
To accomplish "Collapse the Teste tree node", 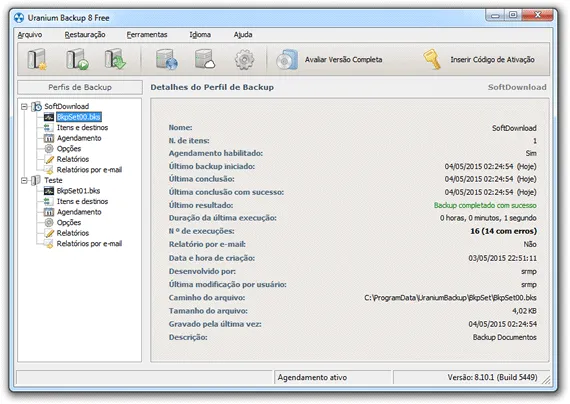I will [x=24, y=180].
